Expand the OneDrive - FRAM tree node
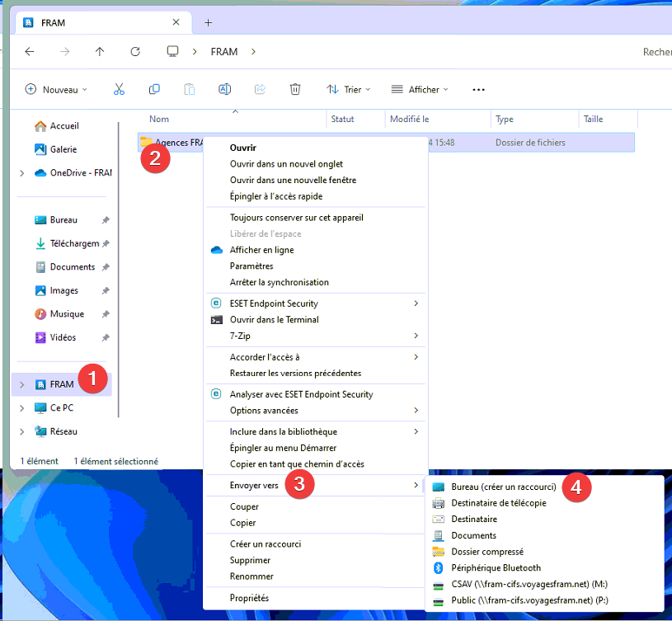672x621 pixels. coord(22,173)
